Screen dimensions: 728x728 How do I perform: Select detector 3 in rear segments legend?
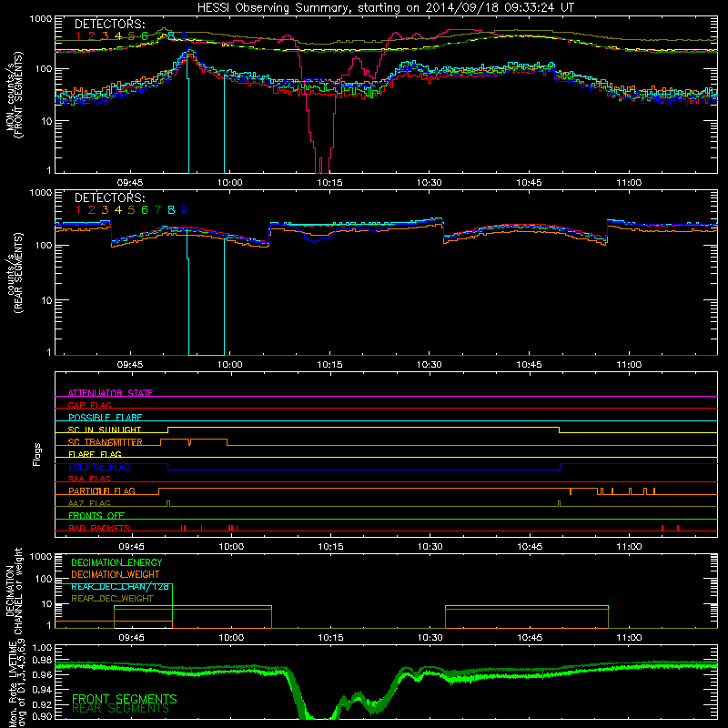[x=105, y=210]
